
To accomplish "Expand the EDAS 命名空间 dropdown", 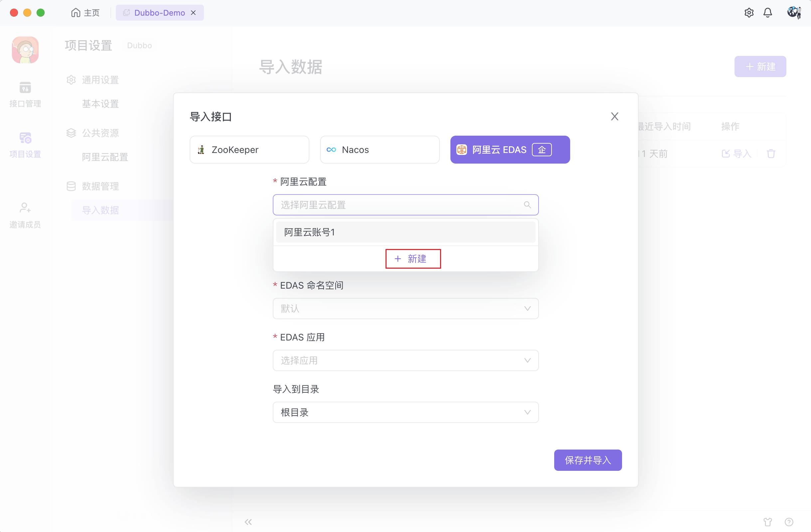I will 405,309.
